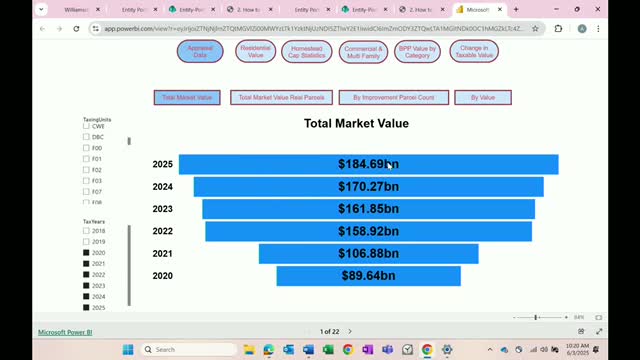Switch to the By Value view

pyautogui.click(x=483, y=98)
